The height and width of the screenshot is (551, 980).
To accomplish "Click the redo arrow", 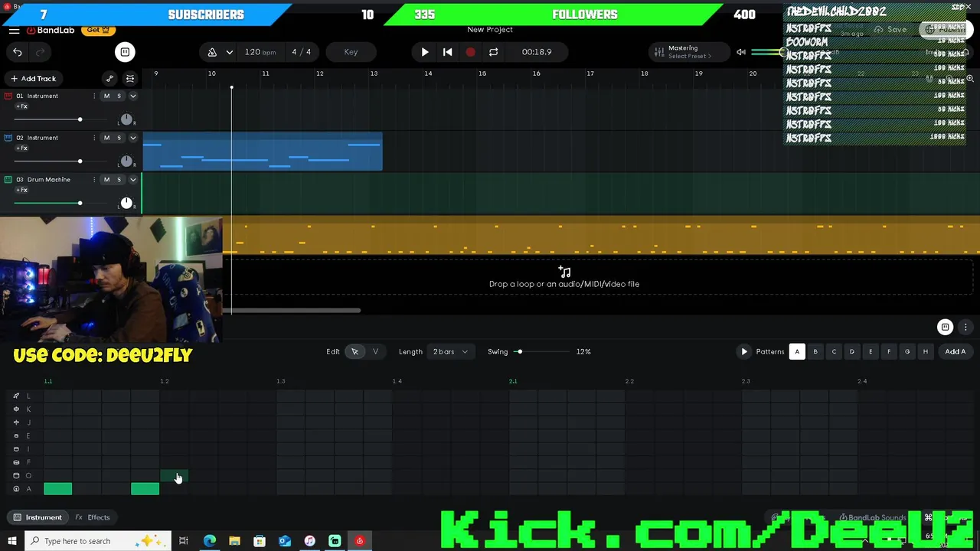I will 41,52.
